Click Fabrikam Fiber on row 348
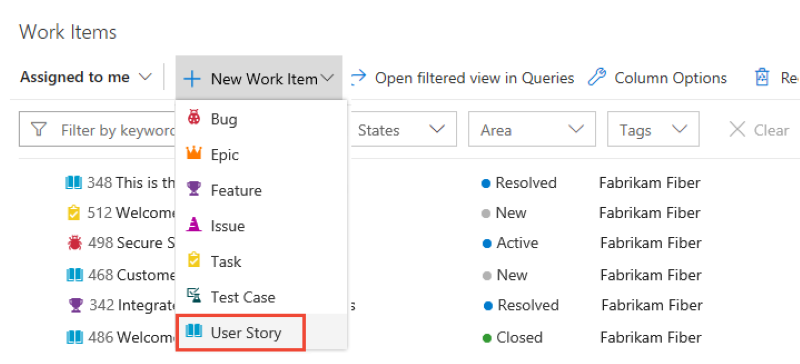 pos(649,183)
